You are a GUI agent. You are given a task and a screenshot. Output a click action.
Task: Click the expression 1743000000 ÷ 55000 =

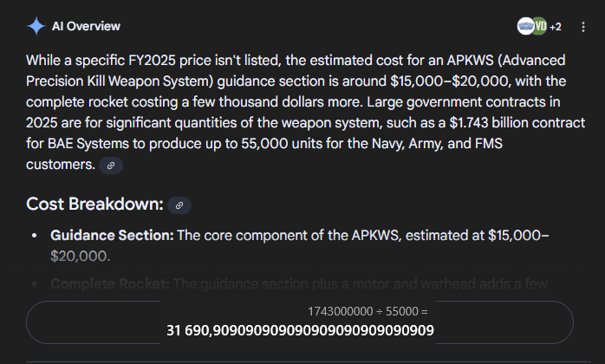click(368, 311)
